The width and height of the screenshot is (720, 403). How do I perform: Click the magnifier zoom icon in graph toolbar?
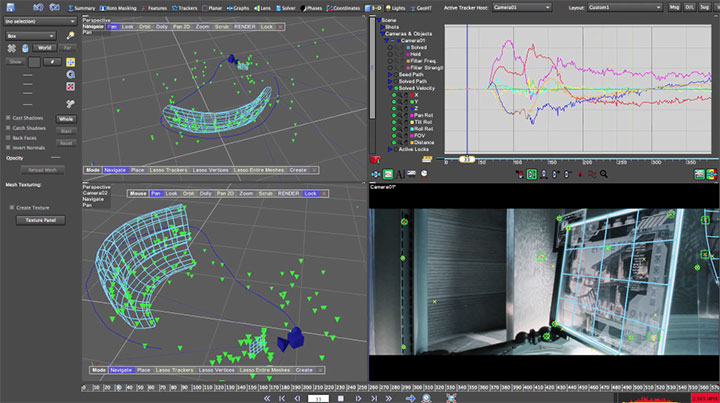(x=604, y=174)
